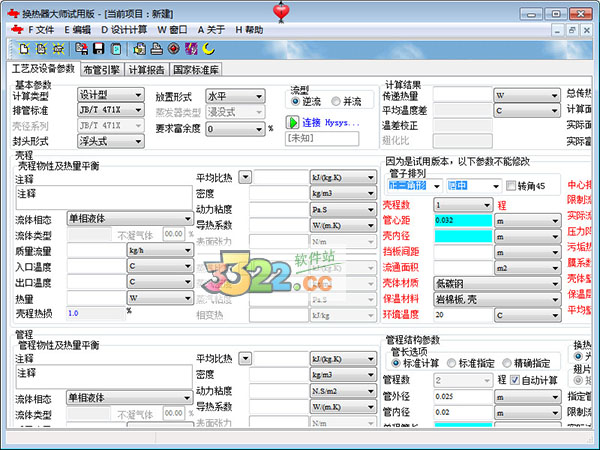Click the 壳程 注释 text input box

(102, 196)
